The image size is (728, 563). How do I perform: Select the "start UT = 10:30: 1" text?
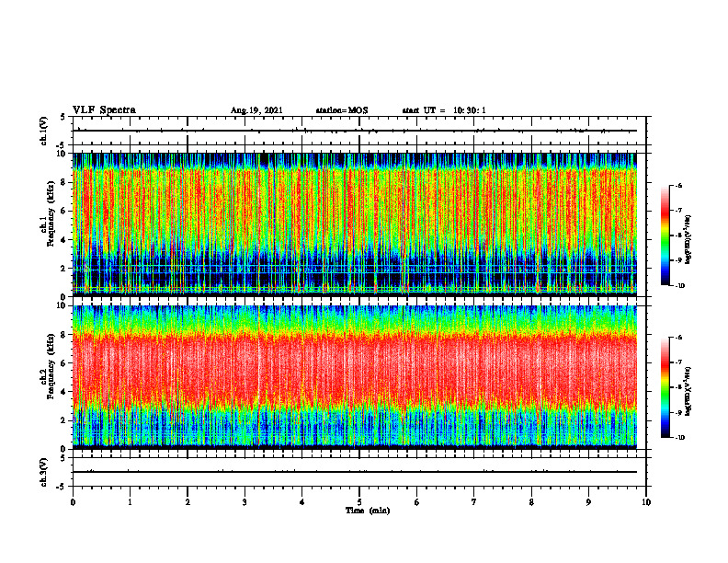pyautogui.click(x=444, y=110)
